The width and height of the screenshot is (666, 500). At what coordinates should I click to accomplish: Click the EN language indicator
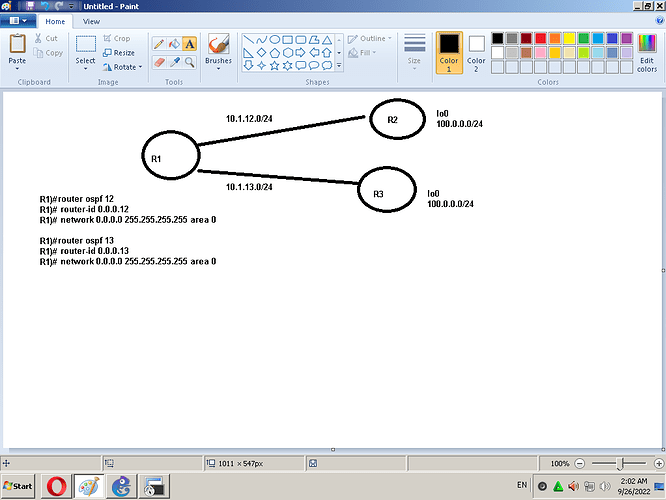(x=522, y=485)
